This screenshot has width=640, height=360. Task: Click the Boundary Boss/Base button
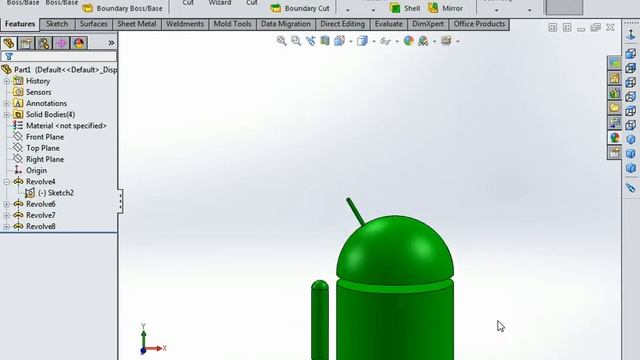[x=122, y=8]
